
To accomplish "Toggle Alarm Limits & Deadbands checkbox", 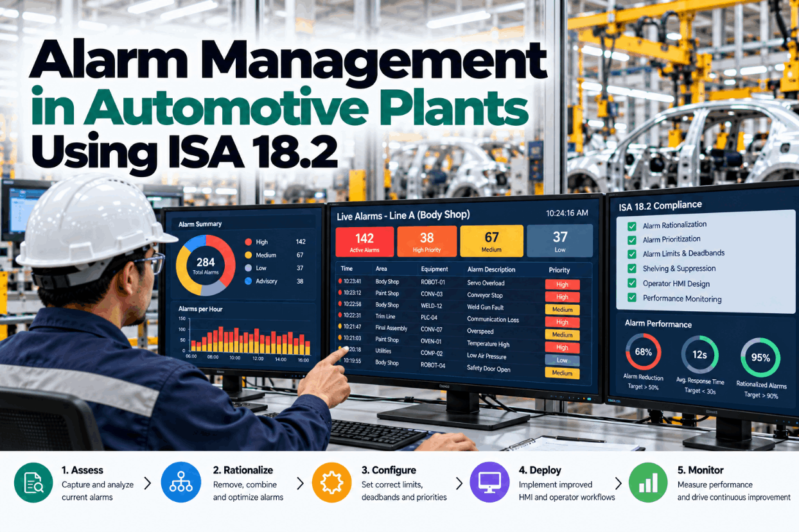I will (631, 254).
